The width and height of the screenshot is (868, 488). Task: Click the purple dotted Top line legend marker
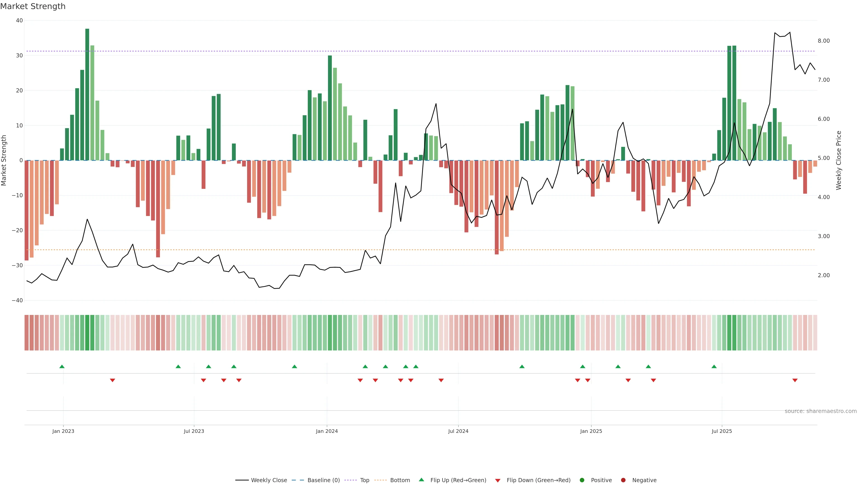click(x=350, y=480)
